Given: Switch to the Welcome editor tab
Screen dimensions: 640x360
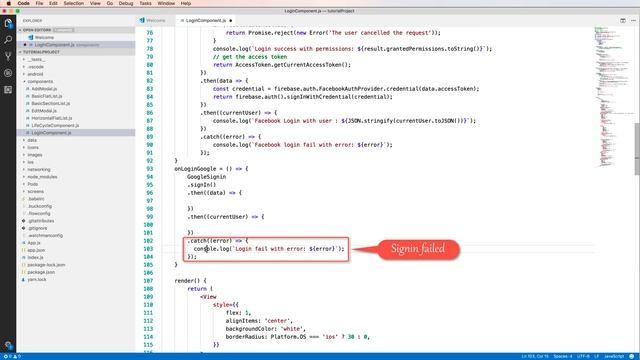Looking at the screenshot, I should click(156, 20).
